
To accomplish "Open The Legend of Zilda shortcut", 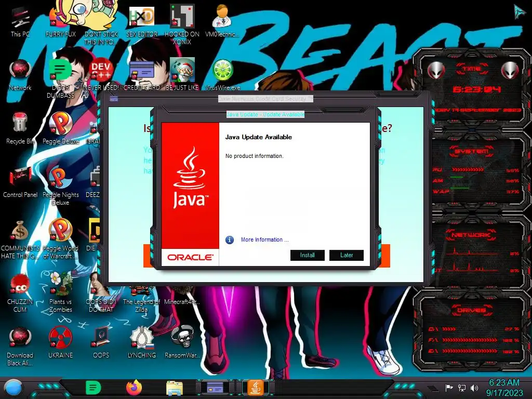I will click(x=141, y=299).
